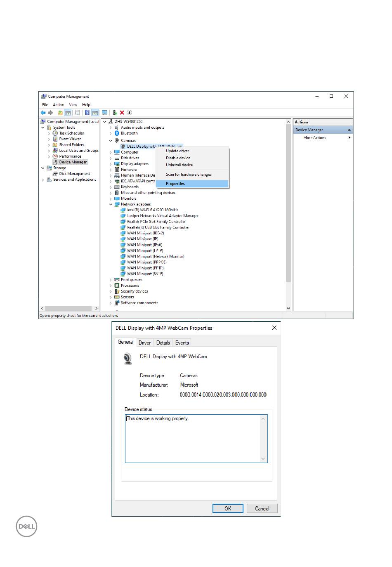Select WAN Miniport (PPPOE)
This screenshot has height=567, width=392.
point(147,262)
